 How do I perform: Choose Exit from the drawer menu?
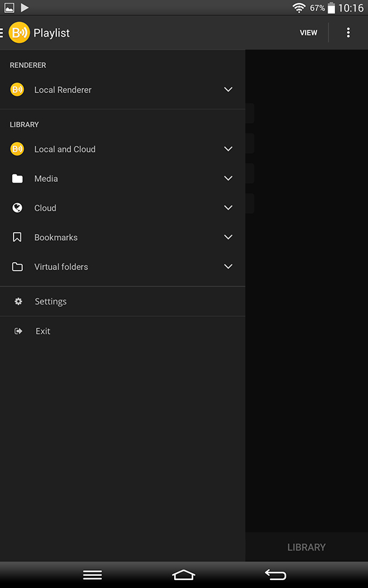click(123, 331)
